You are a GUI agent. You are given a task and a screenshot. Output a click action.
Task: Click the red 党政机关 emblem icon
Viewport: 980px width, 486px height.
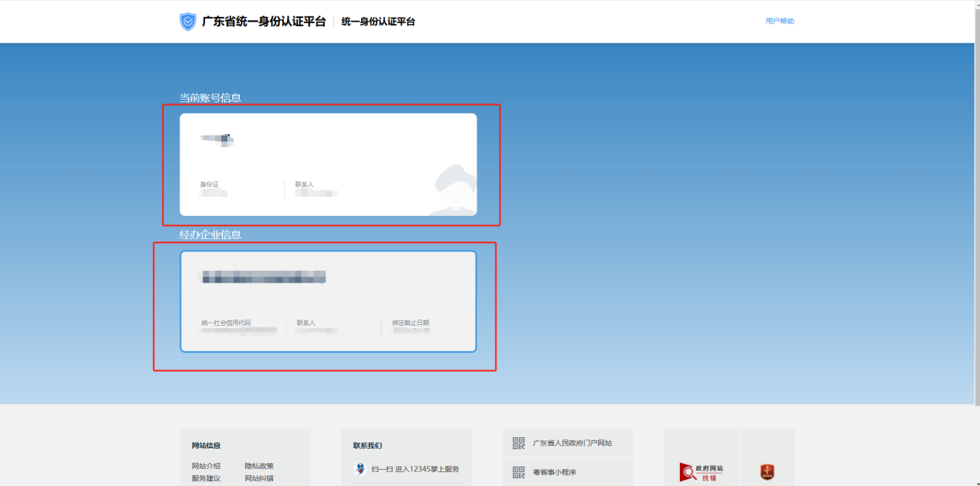coord(767,472)
